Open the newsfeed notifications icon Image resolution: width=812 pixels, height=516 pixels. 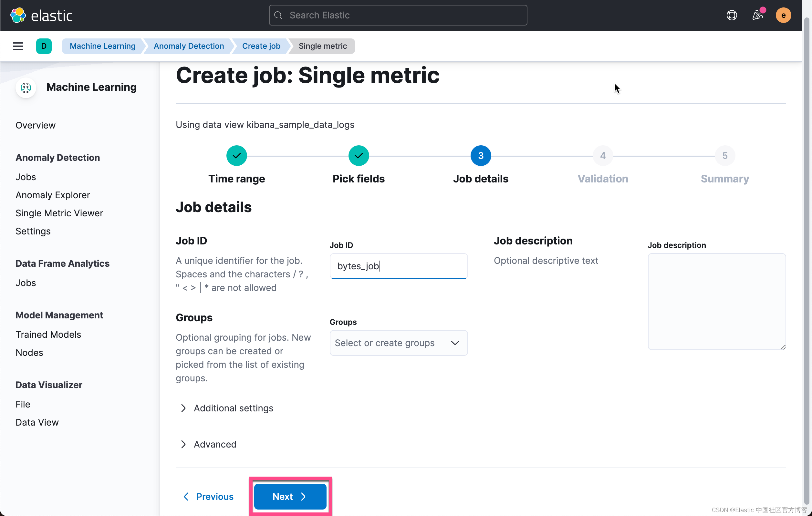click(757, 15)
